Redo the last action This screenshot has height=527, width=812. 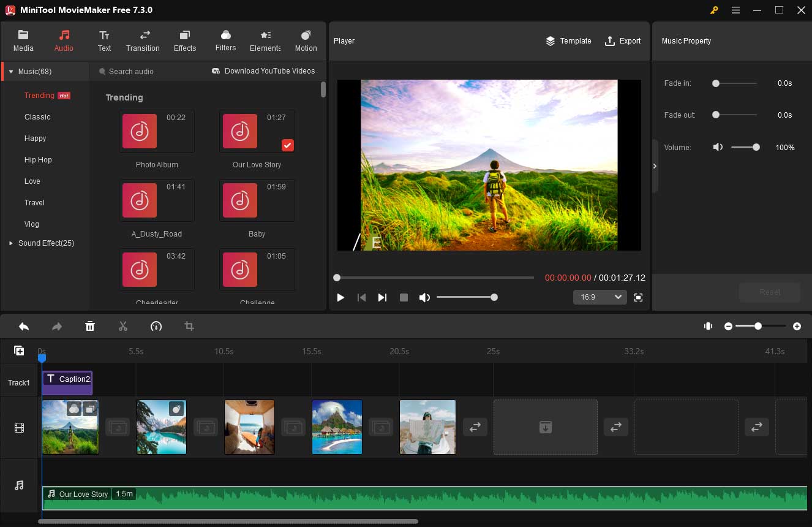[x=57, y=327]
